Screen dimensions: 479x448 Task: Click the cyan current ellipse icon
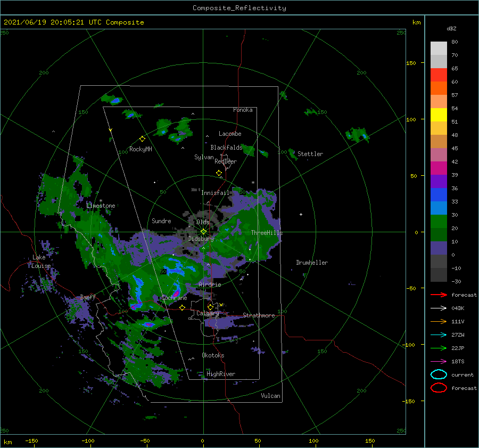tap(439, 374)
